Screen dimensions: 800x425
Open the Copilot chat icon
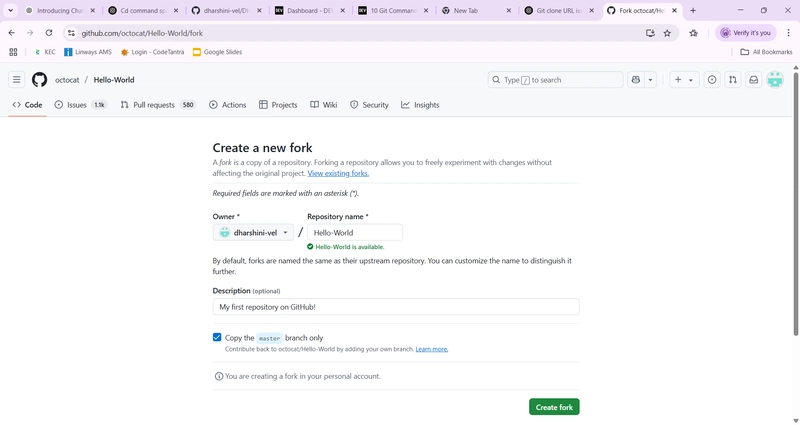636,80
